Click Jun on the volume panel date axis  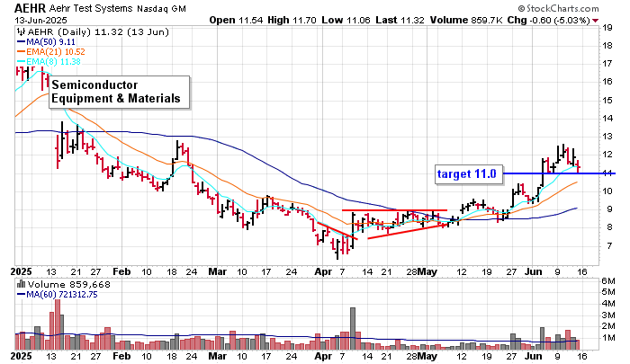pyautogui.click(x=533, y=356)
